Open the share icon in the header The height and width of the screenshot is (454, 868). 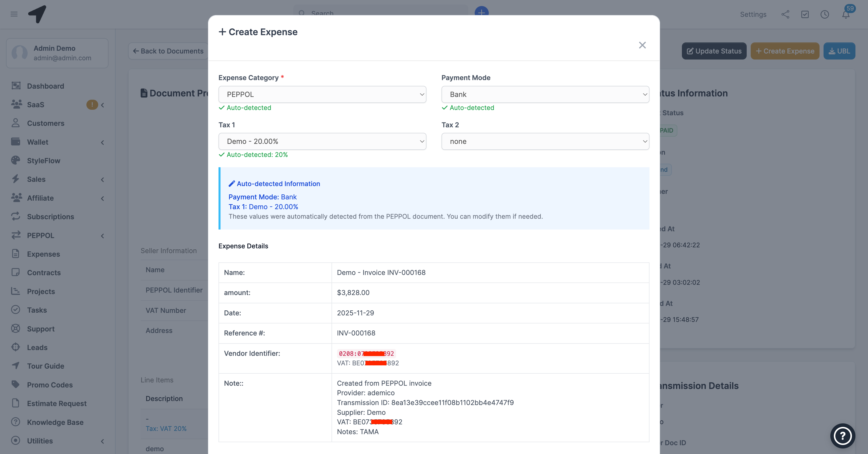(x=785, y=15)
